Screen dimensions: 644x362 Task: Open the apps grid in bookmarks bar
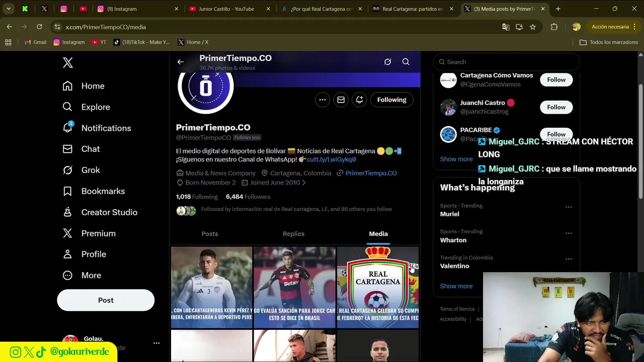click(x=8, y=42)
